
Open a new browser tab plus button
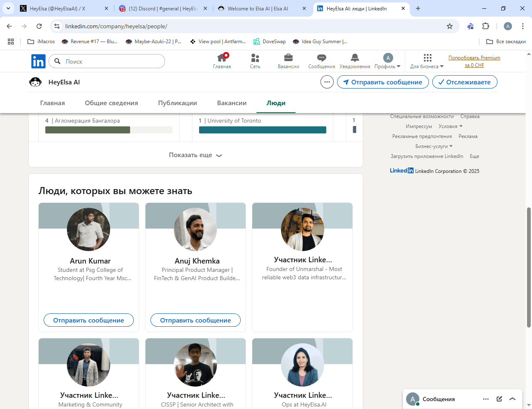click(418, 8)
